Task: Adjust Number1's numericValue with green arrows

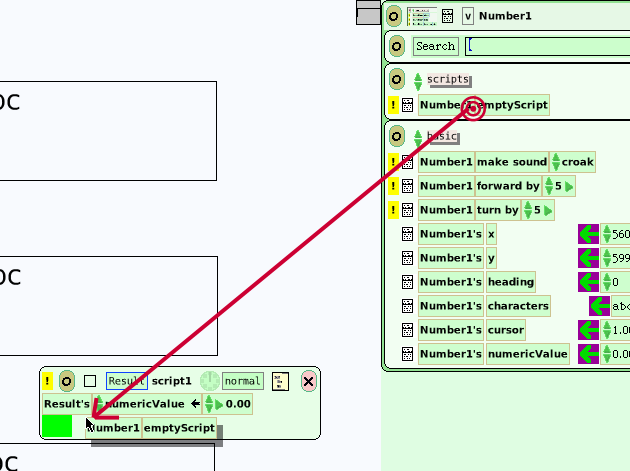Action: click(607, 354)
